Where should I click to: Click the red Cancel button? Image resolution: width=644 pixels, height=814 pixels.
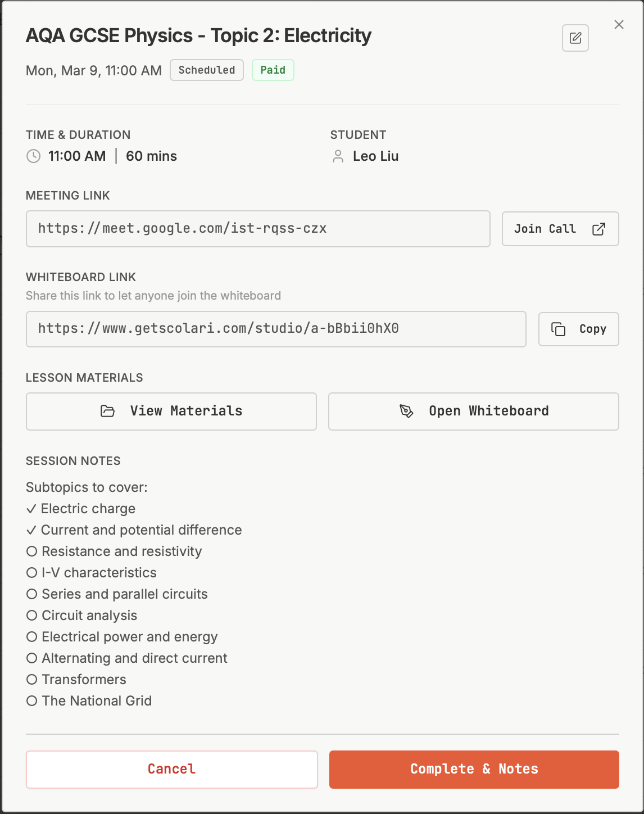click(x=171, y=769)
